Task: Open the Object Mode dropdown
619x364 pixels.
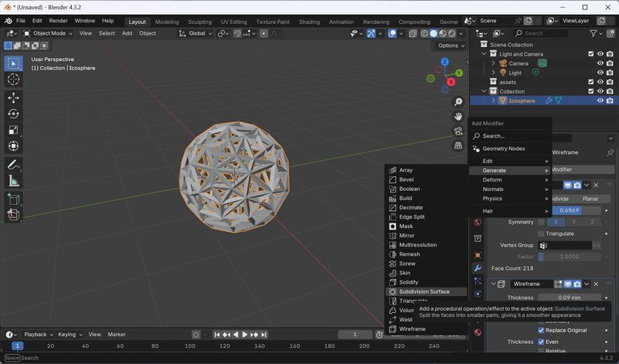Action: click(48, 33)
